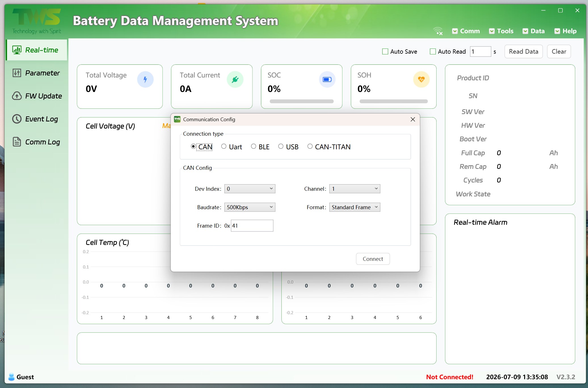Image resolution: width=588 pixels, height=388 pixels.
Task: Click the Comm Log document icon
Action: [17, 142]
